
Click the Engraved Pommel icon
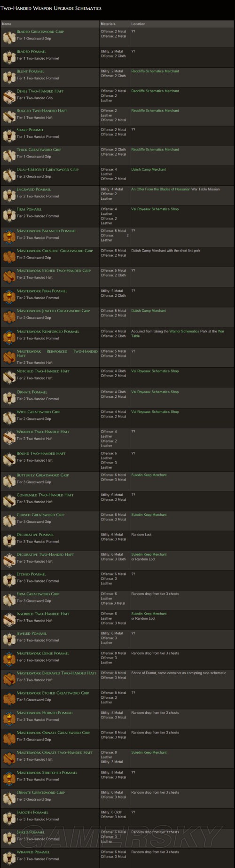point(9,196)
